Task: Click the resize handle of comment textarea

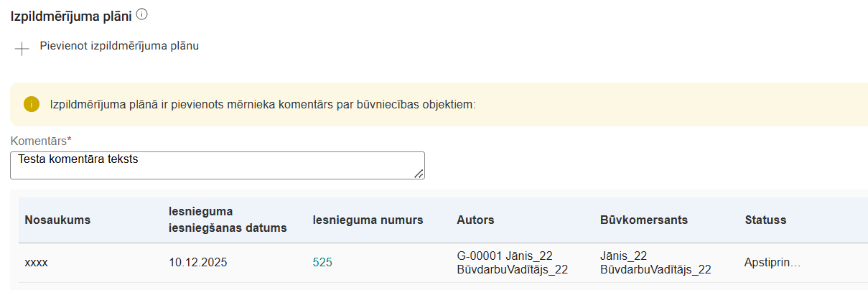Action: [419, 173]
